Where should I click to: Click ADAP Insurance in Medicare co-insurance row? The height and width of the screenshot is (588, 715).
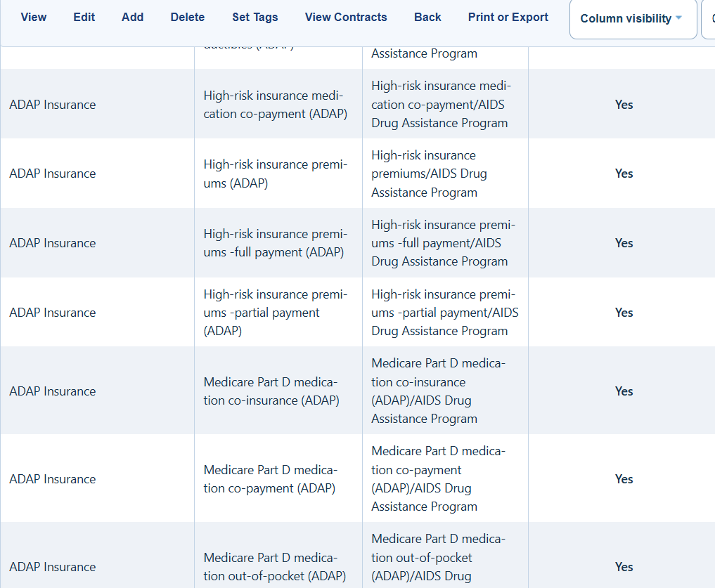pos(53,391)
